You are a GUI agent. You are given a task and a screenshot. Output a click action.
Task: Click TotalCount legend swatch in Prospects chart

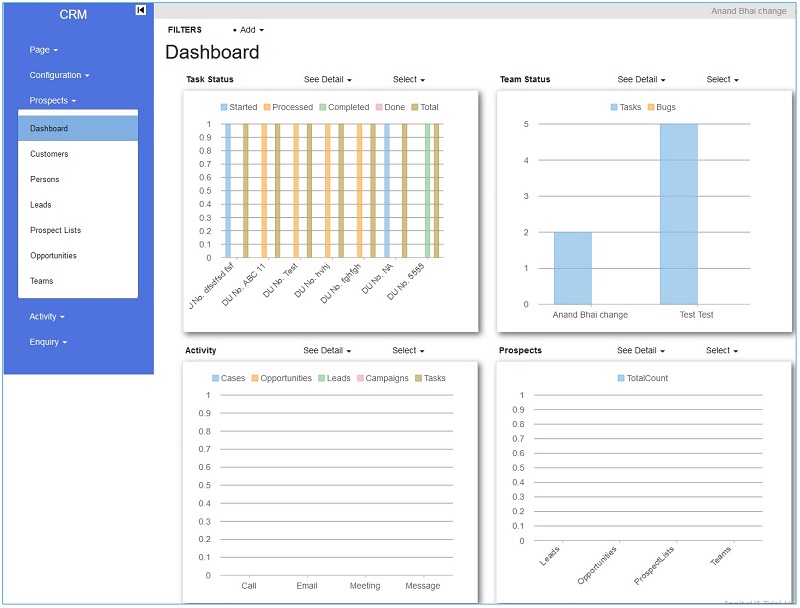623,378
